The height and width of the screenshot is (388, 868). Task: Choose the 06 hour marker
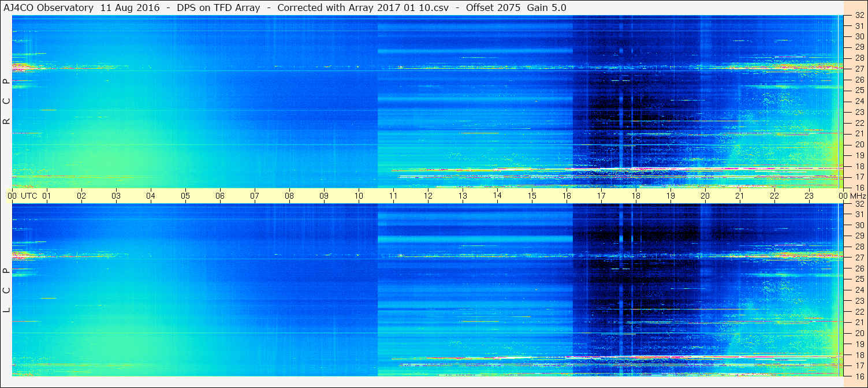pos(220,196)
